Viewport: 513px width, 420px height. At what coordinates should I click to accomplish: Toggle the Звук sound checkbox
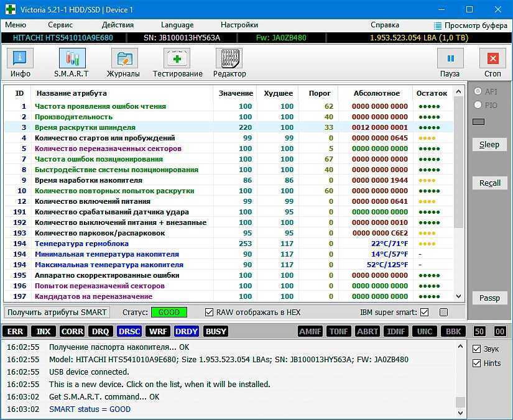pyautogui.click(x=477, y=349)
